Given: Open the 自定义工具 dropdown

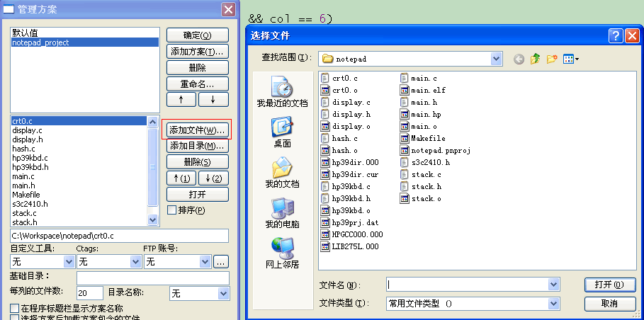Looking at the screenshot, I should 69,262.
